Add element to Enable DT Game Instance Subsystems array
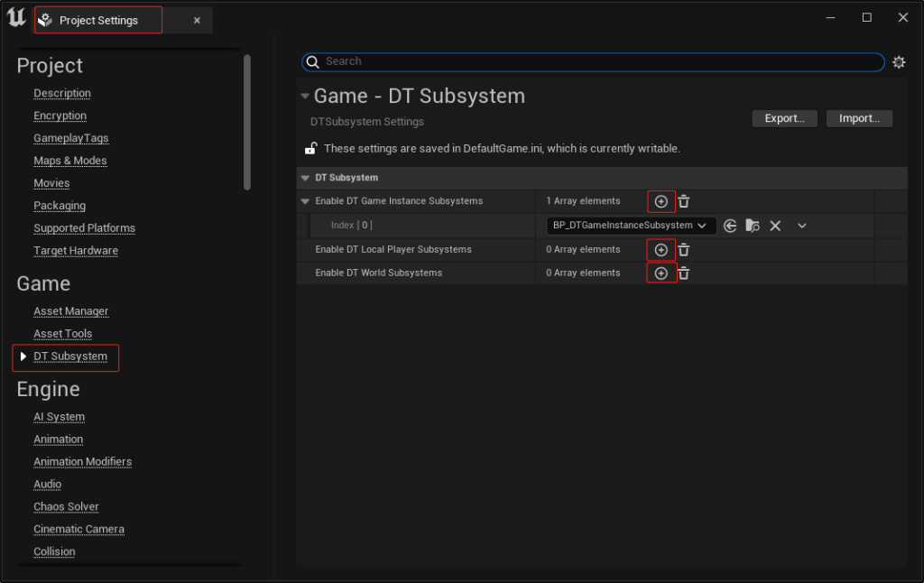The image size is (924, 583). coord(661,200)
